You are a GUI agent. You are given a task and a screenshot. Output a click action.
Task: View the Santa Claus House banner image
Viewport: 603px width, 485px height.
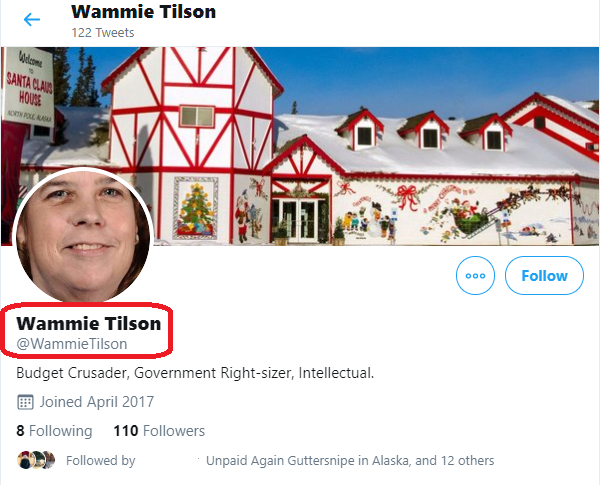[300, 146]
